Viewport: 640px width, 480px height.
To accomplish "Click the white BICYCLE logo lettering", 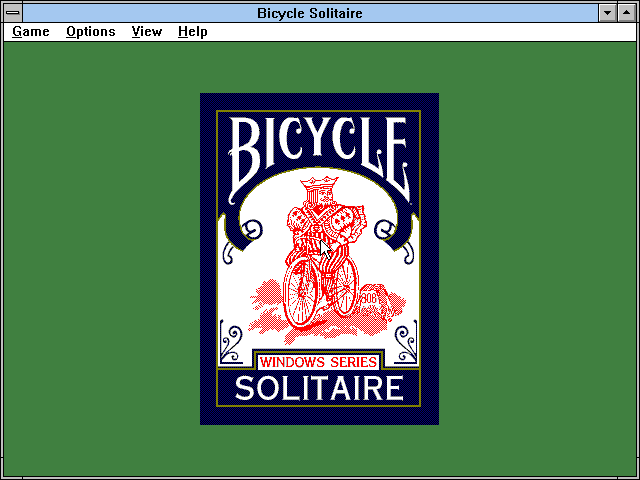I will [x=319, y=152].
